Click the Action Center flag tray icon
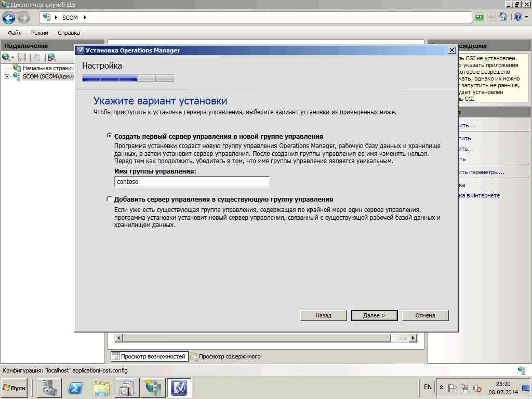 point(452,388)
